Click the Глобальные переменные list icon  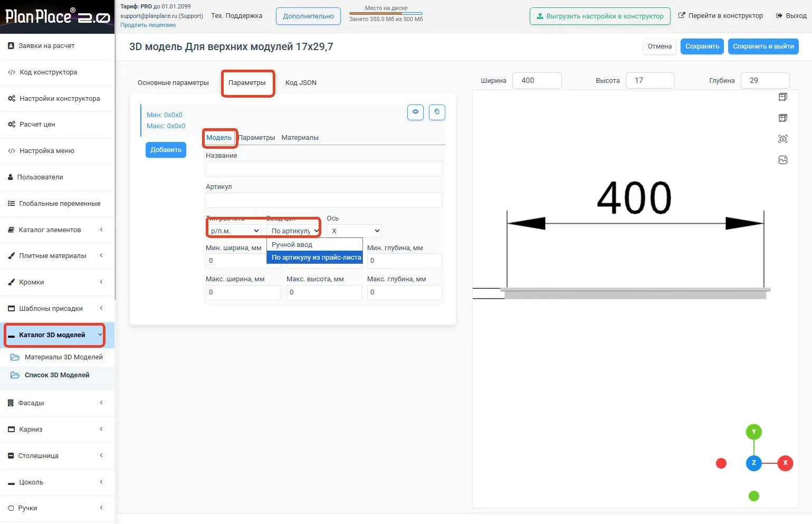pyautogui.click(x=12, y=204)
